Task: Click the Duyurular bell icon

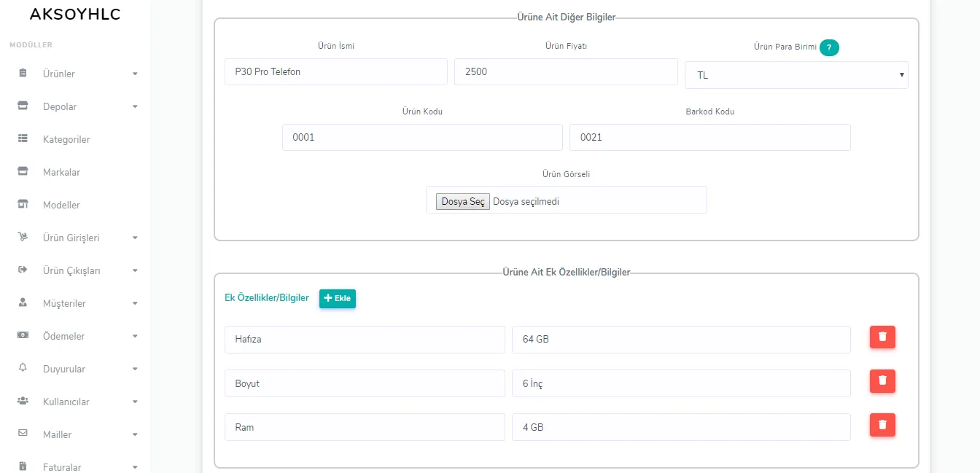Action: tap(23, 368)
